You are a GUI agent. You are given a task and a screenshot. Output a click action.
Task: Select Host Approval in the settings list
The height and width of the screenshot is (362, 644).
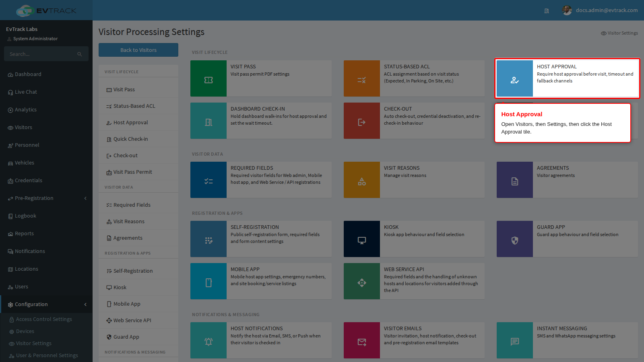pyautogui.click(x=138, y=123)
